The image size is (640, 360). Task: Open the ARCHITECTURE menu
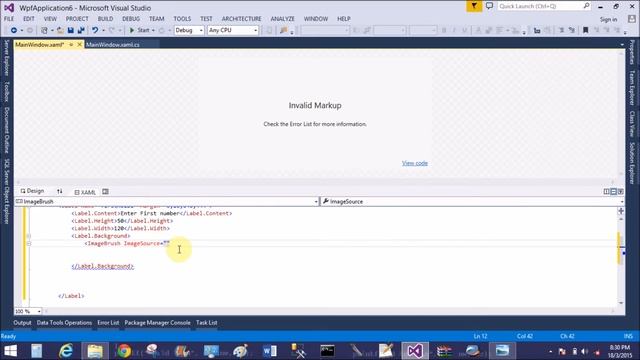point(242,19)
